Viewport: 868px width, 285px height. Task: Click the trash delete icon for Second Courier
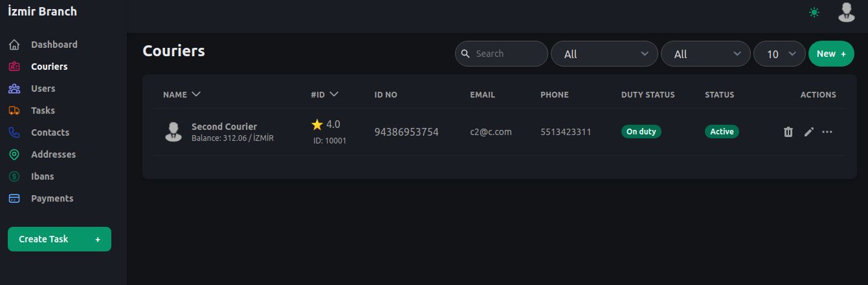pyautogui.click(x=788, y=132)
